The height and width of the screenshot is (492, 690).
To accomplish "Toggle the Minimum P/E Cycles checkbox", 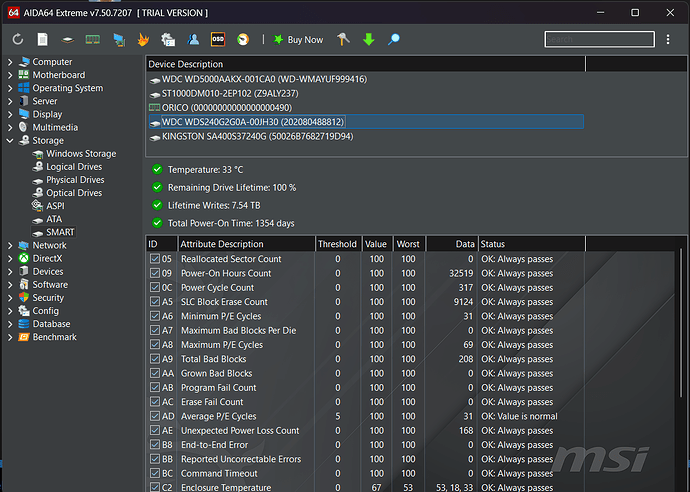I will pyautogui.click(x=155, y=316).
